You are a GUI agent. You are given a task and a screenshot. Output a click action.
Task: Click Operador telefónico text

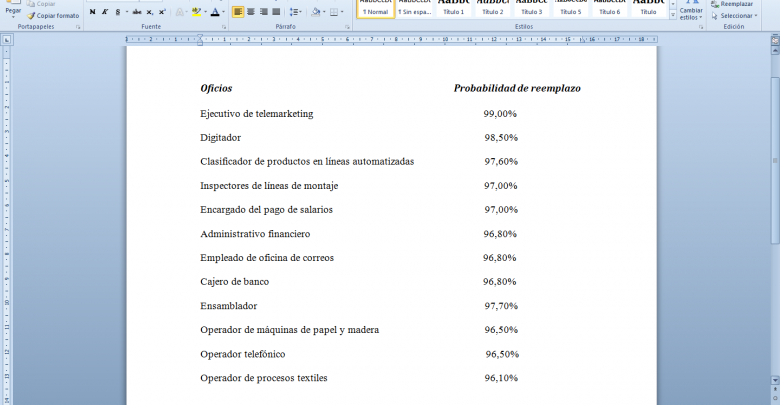[x=243, y=354]
